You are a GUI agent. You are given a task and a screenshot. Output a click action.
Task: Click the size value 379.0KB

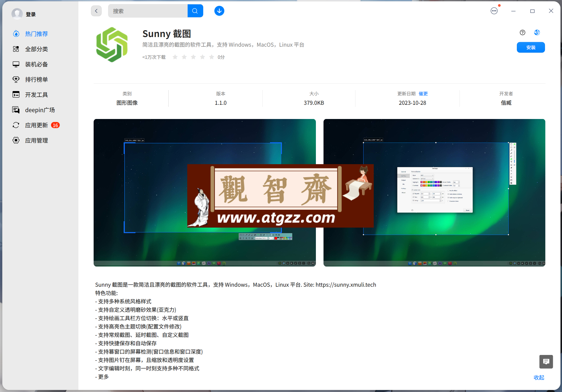[x=314, y=103]
